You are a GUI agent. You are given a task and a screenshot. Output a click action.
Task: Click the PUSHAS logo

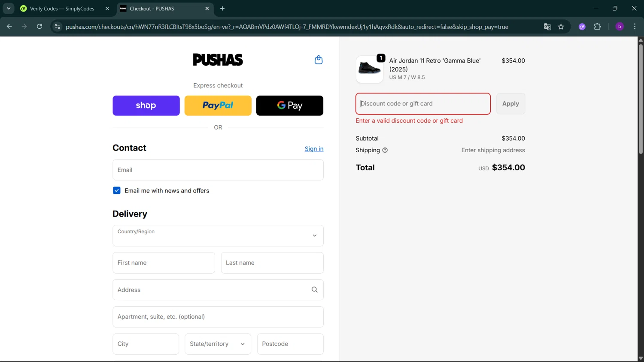[x=218, y=60]
